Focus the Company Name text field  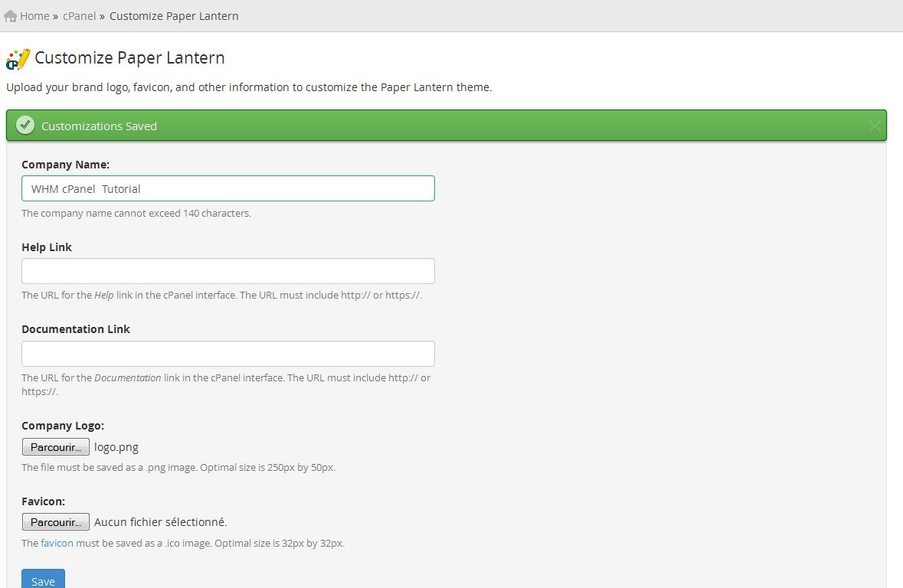[228, 188]
